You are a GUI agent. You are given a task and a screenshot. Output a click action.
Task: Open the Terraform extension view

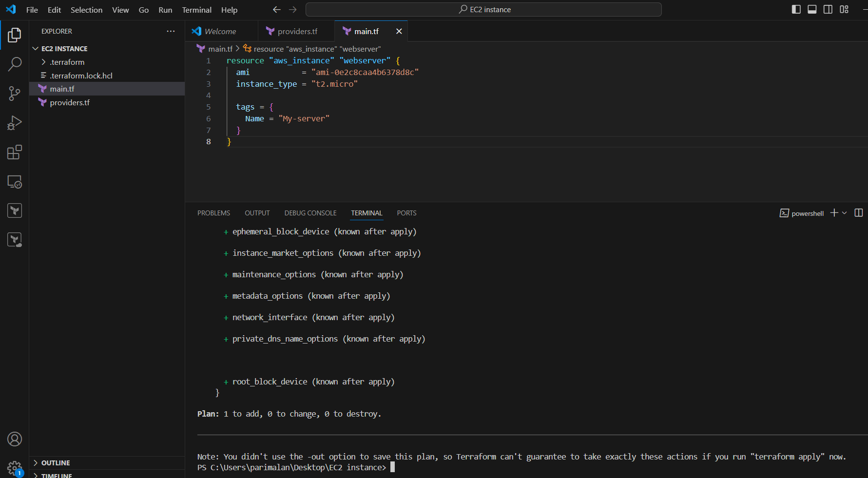(15, 210)
